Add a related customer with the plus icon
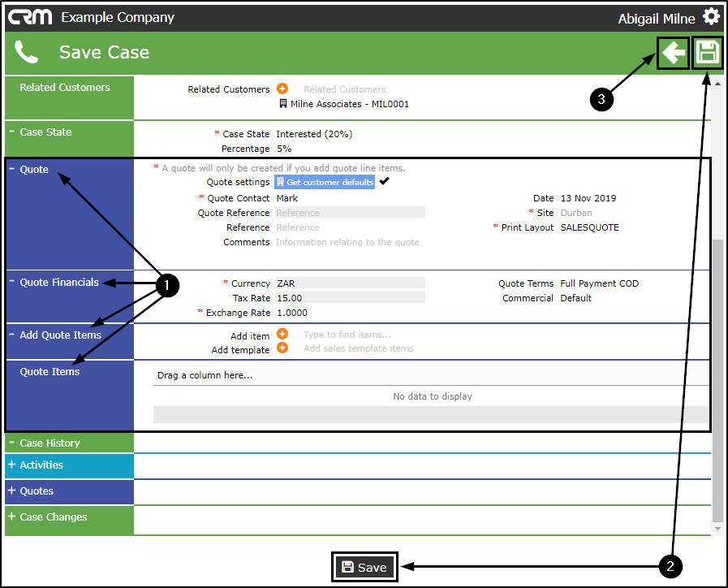Screen dimensions: 728x588 click(x=282, y=89)
